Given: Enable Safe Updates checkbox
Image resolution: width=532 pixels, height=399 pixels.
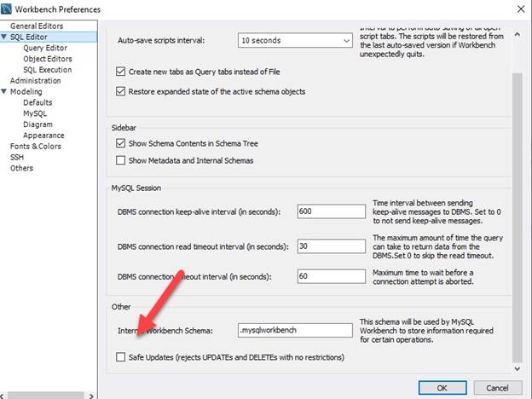Looking at the screenshot, I should coord(120,357).
